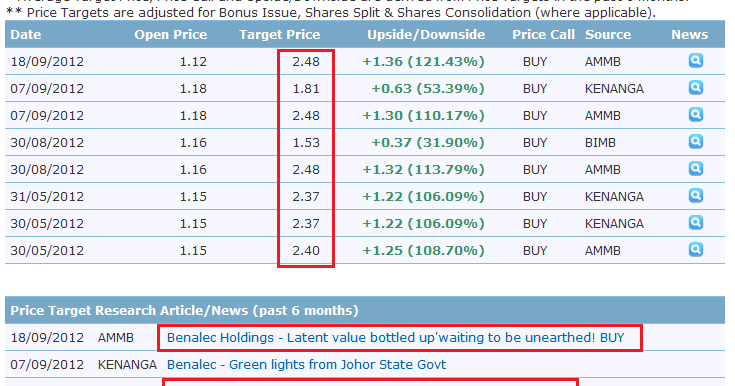Viewport: 735px width, 386px height.
Task: Open news icon for 30/05/2012 KENANGA row
Action: coord(696,222)
